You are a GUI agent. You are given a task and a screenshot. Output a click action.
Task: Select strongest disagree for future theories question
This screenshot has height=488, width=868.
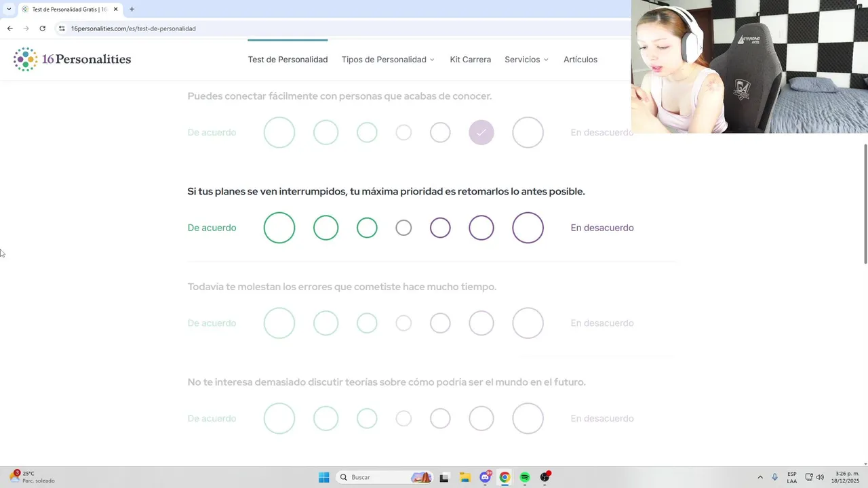click(528, 419)
